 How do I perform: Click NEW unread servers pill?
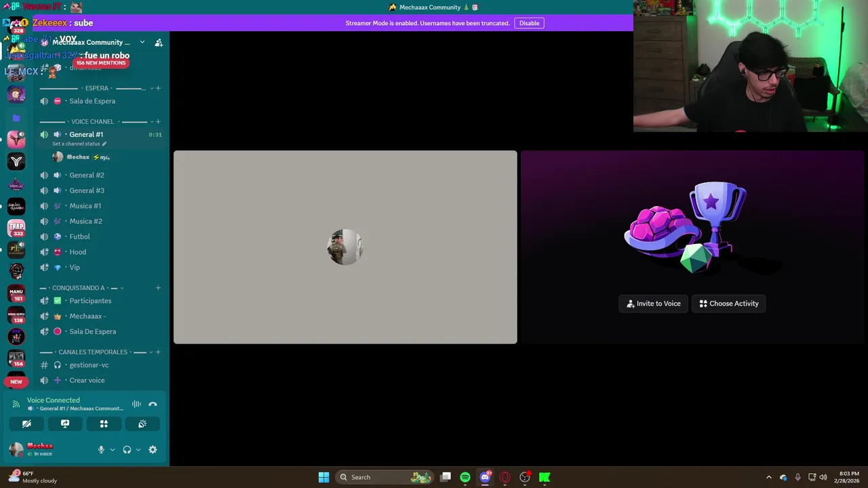pyautogui.click(x=16, y=382)
